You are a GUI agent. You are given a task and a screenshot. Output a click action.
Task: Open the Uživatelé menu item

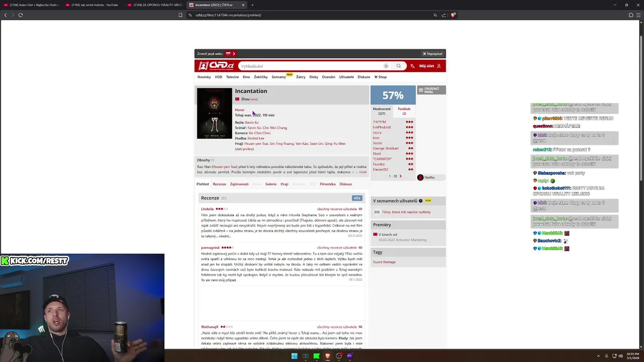(x=346, y=77)
